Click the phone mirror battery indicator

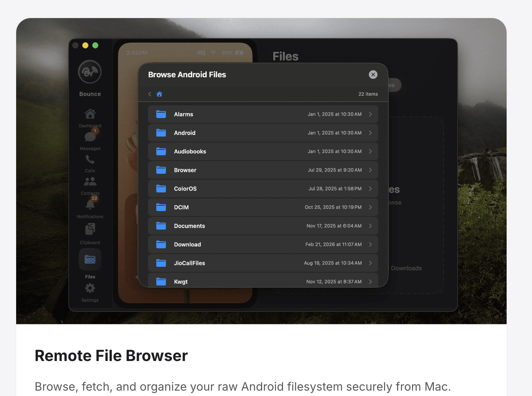(233, 53)
